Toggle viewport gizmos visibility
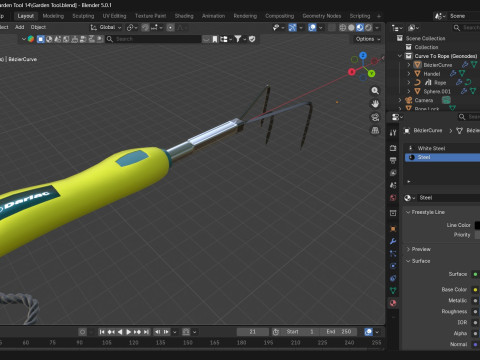 tap(292, 28)
